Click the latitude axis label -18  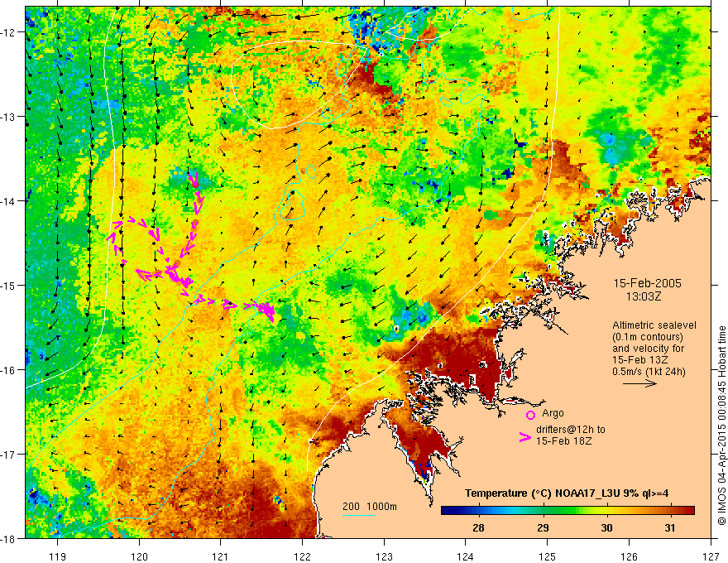click(x=9, y=538)
